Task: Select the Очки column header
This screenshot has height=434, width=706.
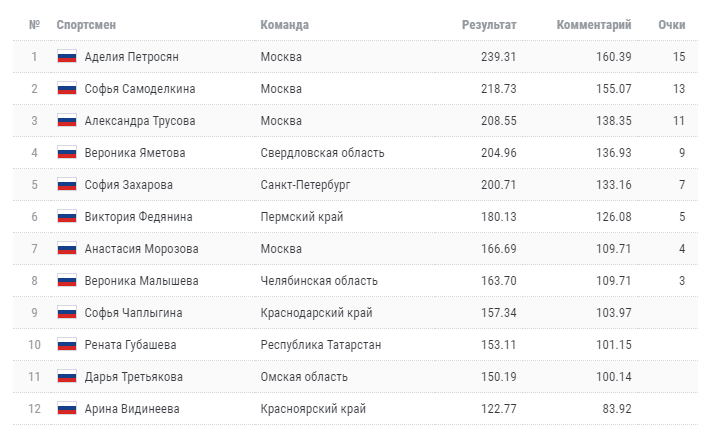Action: [x=671, y=25]
